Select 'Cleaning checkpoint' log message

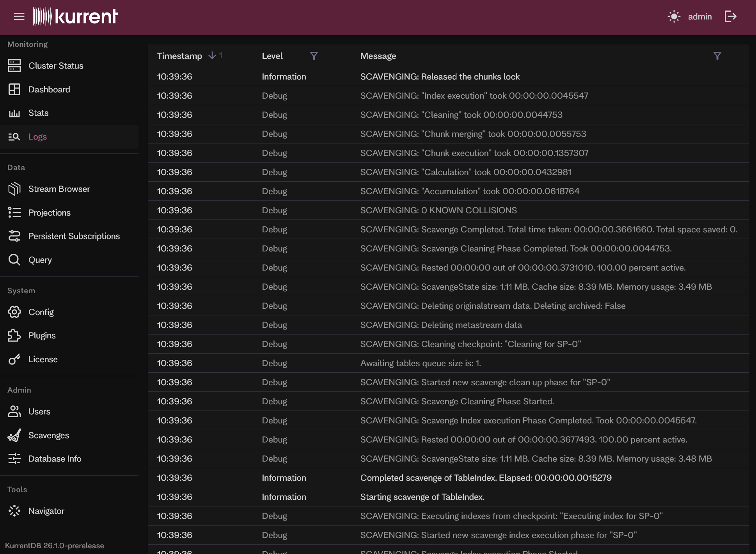(x=470, y=344)
